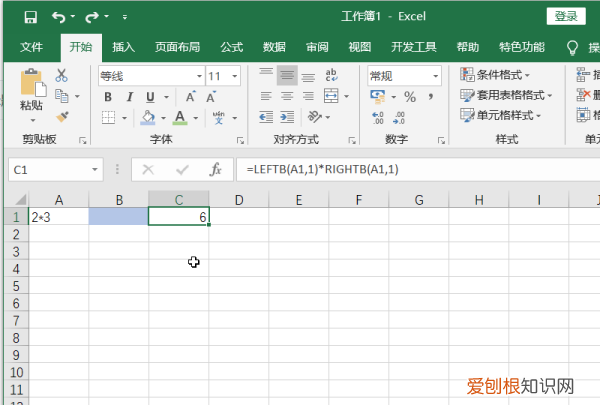Cut selection with scissors icon

[x=61, y=75]
